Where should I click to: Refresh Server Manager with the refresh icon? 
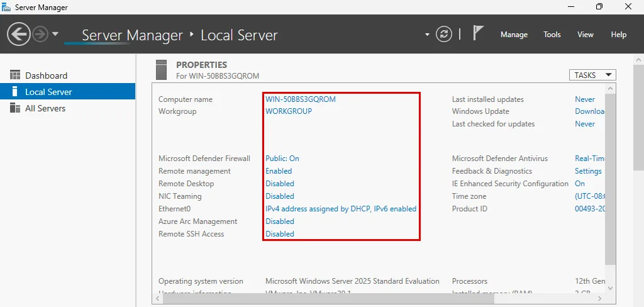pyautogui.click(x=443, y=34)
